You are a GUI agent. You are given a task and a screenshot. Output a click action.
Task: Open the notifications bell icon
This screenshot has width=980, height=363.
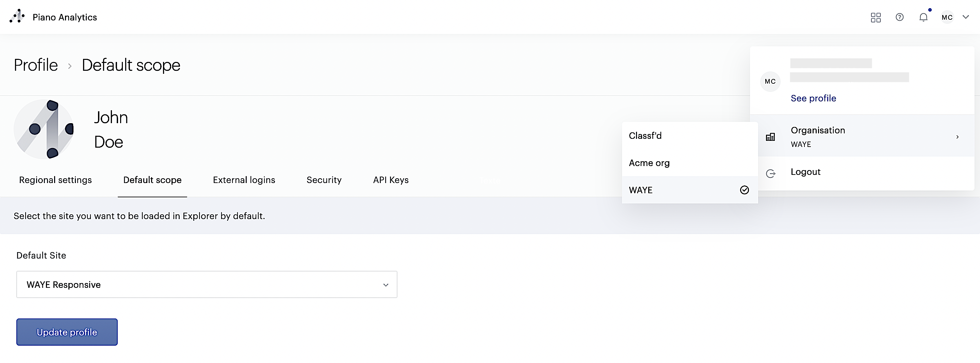point(923,17)
